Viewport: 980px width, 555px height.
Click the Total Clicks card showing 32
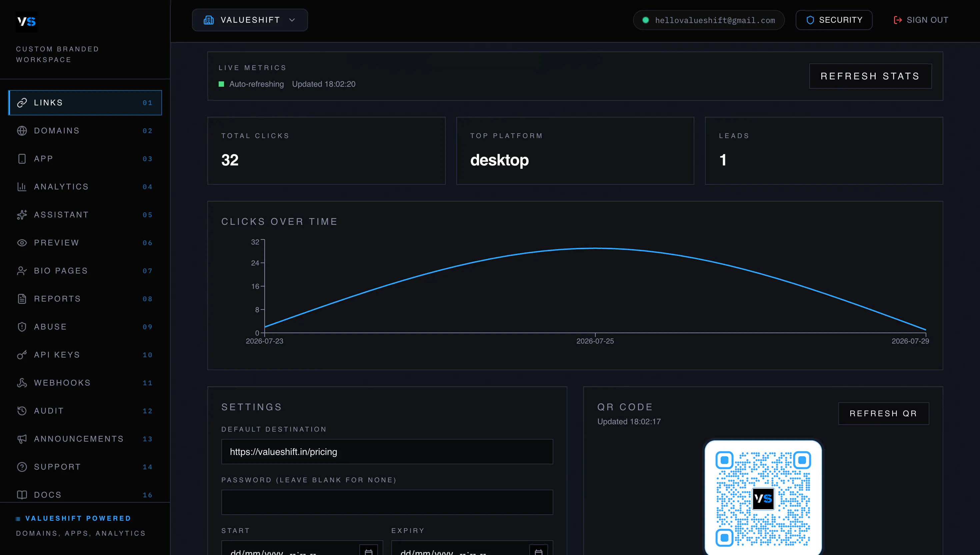coord(326,151)
